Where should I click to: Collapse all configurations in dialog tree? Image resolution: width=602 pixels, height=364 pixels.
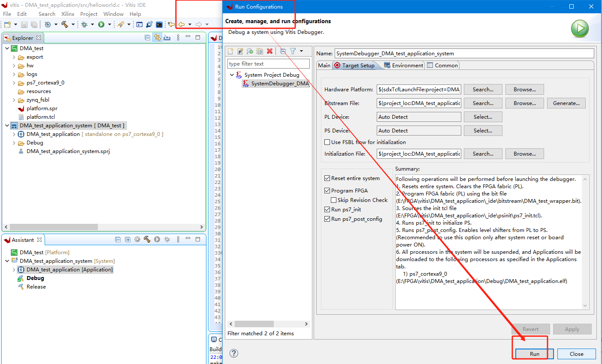click(x=283, y=51)
